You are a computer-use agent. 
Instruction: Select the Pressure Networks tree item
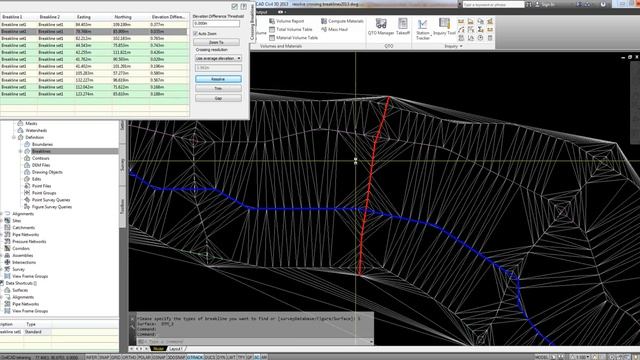click(x=29, y=242)
